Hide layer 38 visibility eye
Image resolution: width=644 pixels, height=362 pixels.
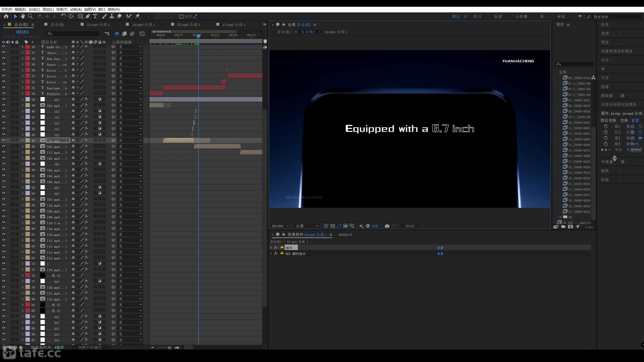tap(4, 99)
